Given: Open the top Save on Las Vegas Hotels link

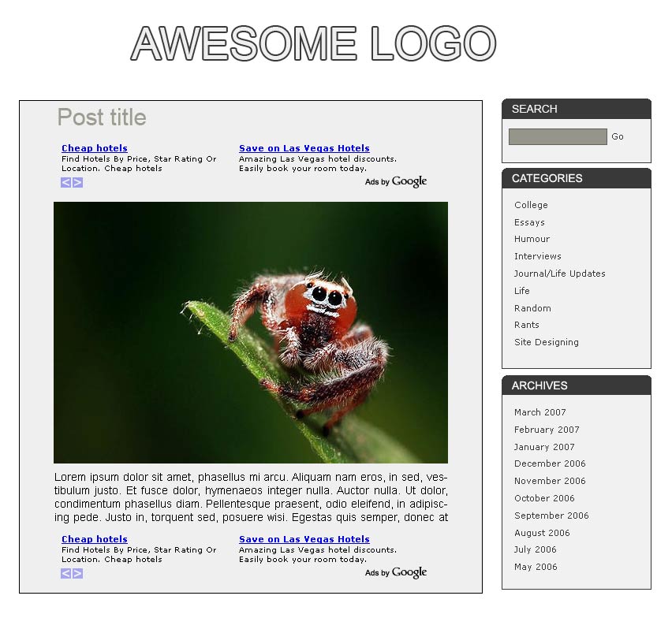Looking at the screenshot, I should (x=304, y=148).
